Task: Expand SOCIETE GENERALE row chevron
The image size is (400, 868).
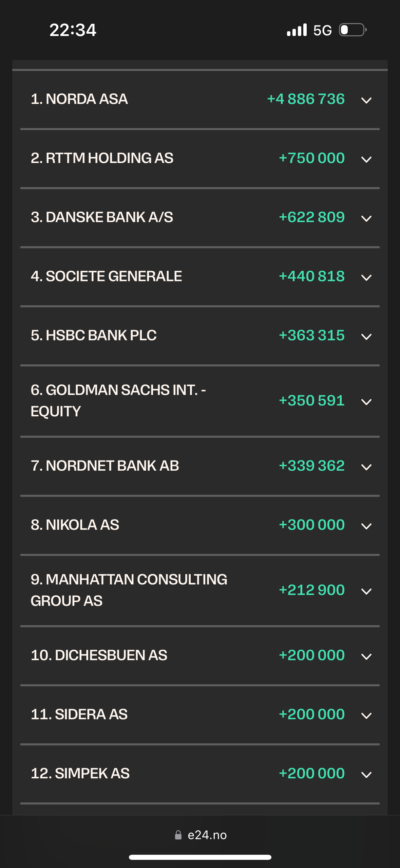Action: [x=366, y=277]
